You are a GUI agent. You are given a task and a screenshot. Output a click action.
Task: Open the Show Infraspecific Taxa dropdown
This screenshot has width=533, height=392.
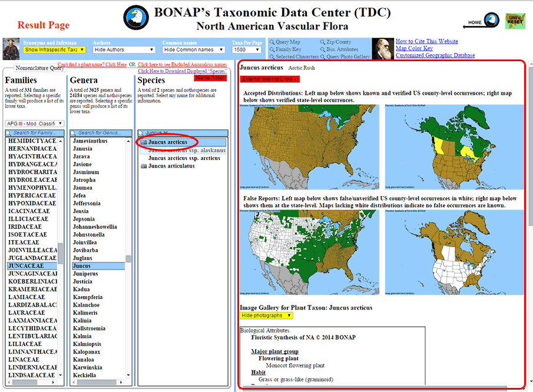point(54,49)
